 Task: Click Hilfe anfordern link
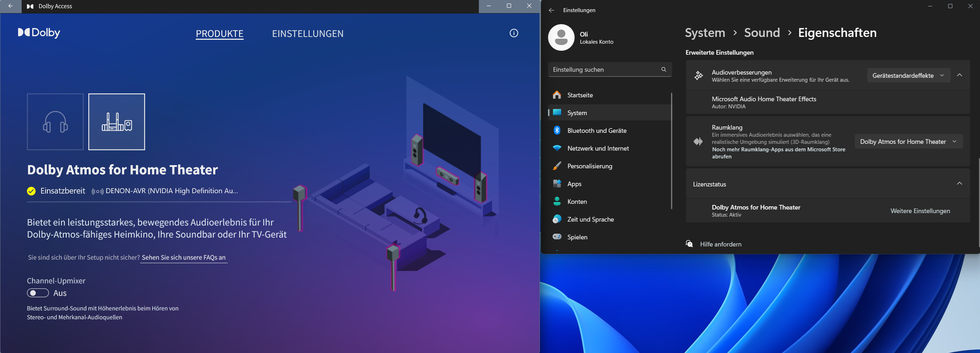pyautogui.click(x=720, y=244)
